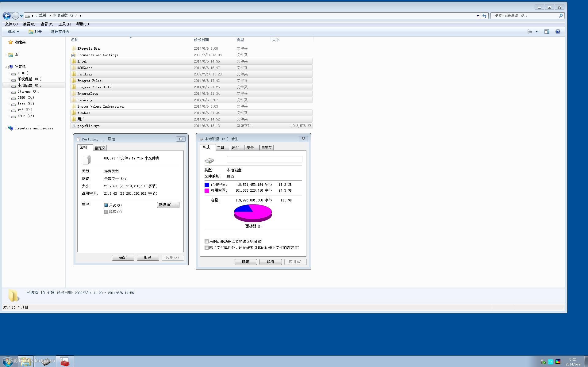Expand the 库 node

[x=6, y=55]
